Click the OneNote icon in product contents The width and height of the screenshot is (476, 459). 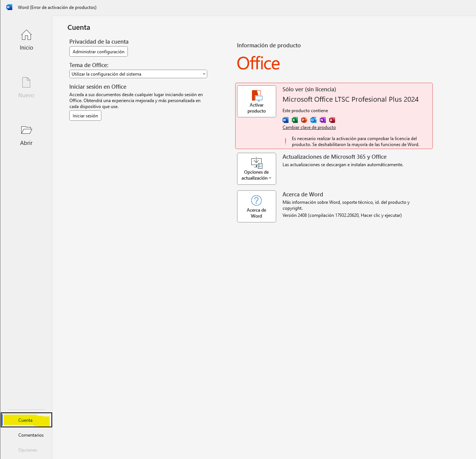323,120
